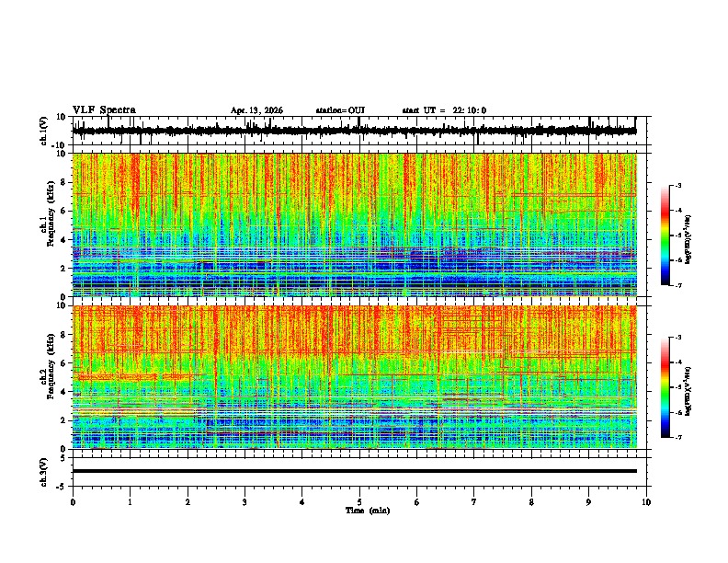
Task: Click the date 'Apr. 13, 2026'
Action: [x=256, y=110]
